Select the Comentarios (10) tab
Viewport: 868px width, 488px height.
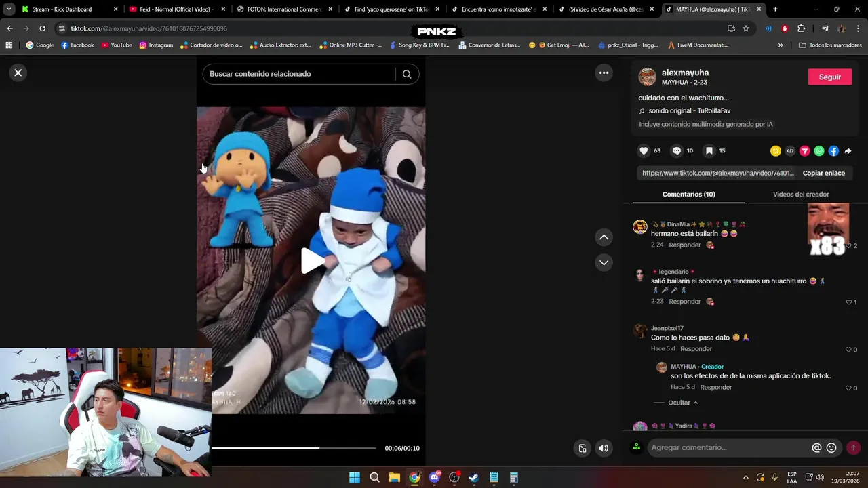(688, 194)
